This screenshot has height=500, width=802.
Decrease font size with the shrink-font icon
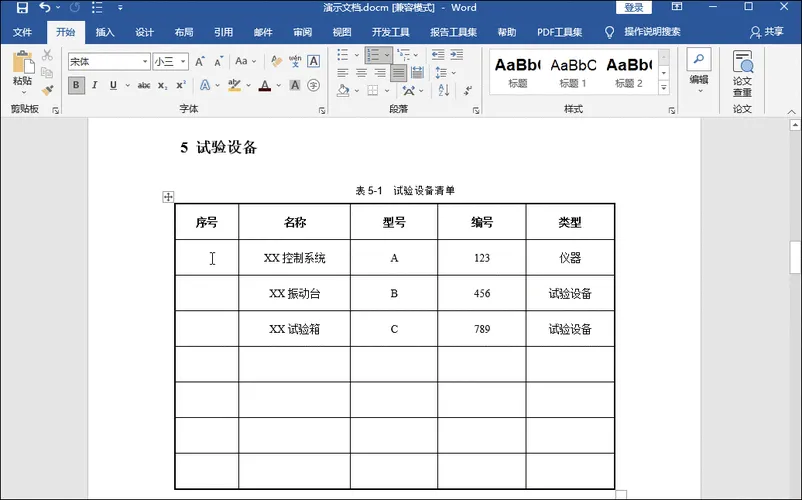pos(219,62)
